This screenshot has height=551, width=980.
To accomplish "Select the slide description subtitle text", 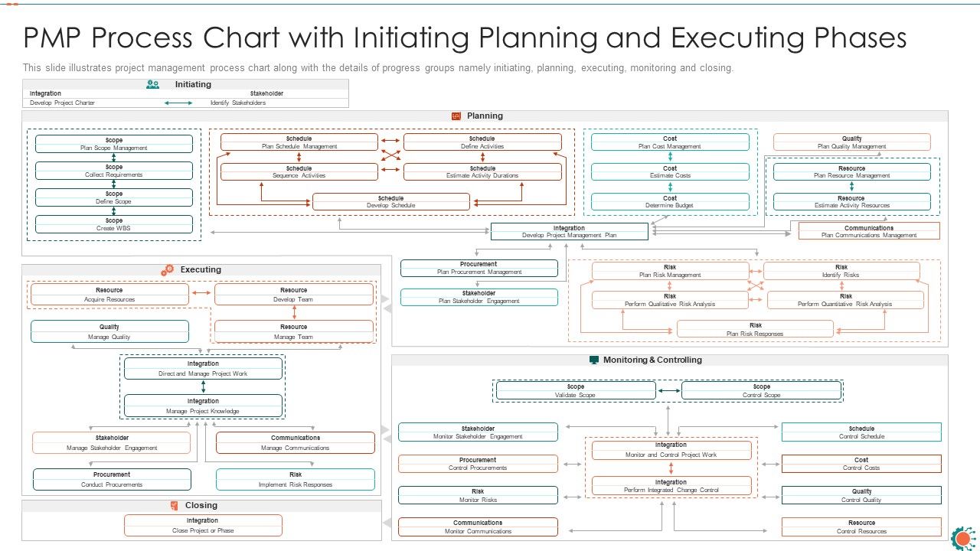I will (378, 68).
